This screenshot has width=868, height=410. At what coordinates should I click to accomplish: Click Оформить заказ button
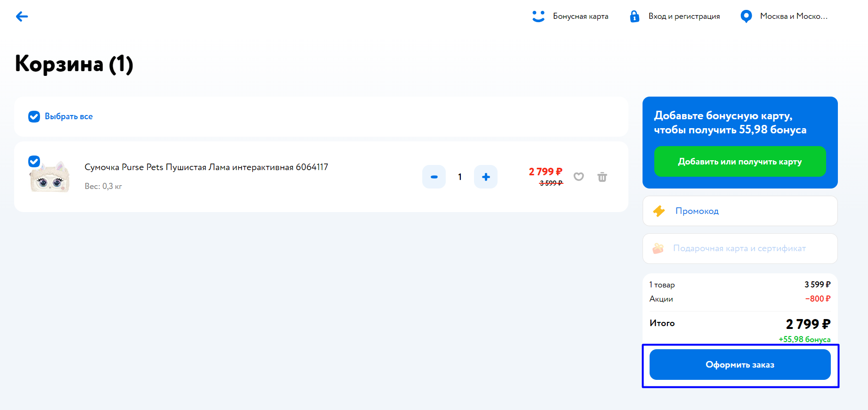coord(740,364)
